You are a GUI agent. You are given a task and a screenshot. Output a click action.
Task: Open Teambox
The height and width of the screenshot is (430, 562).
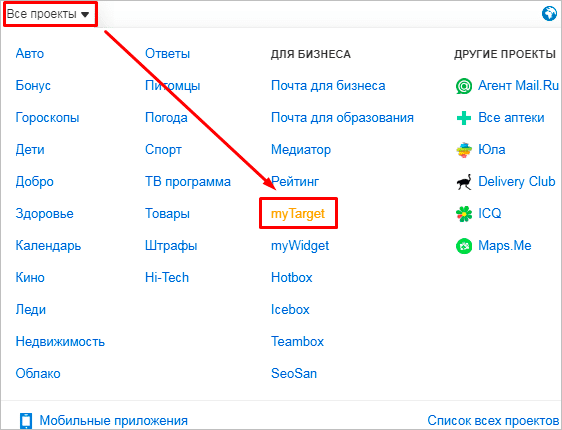(297, 341)
